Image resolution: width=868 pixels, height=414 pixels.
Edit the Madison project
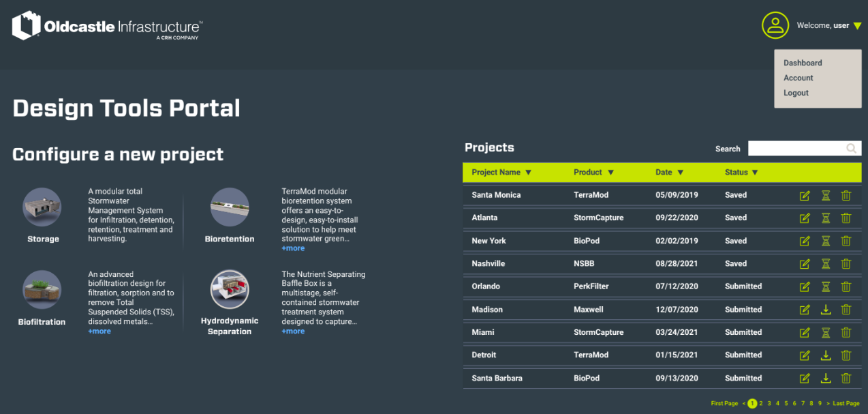[805, 310]
